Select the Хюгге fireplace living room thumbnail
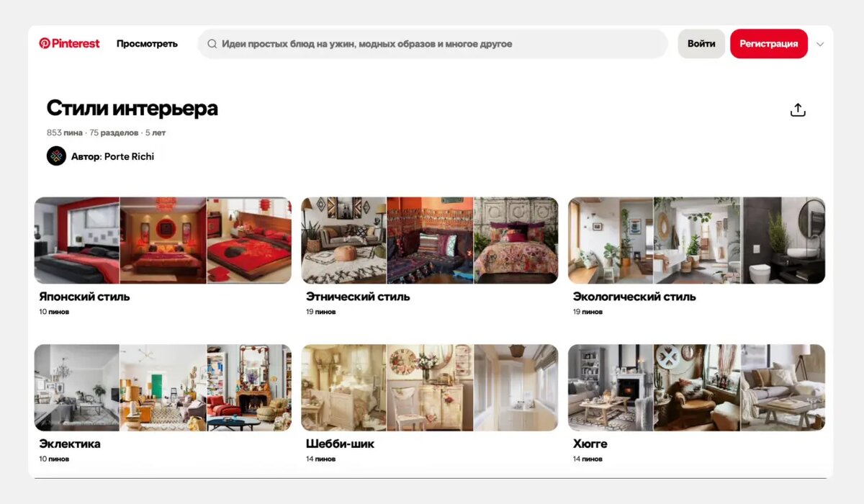Viewport: 864px width, 504px height. (611, 388)
